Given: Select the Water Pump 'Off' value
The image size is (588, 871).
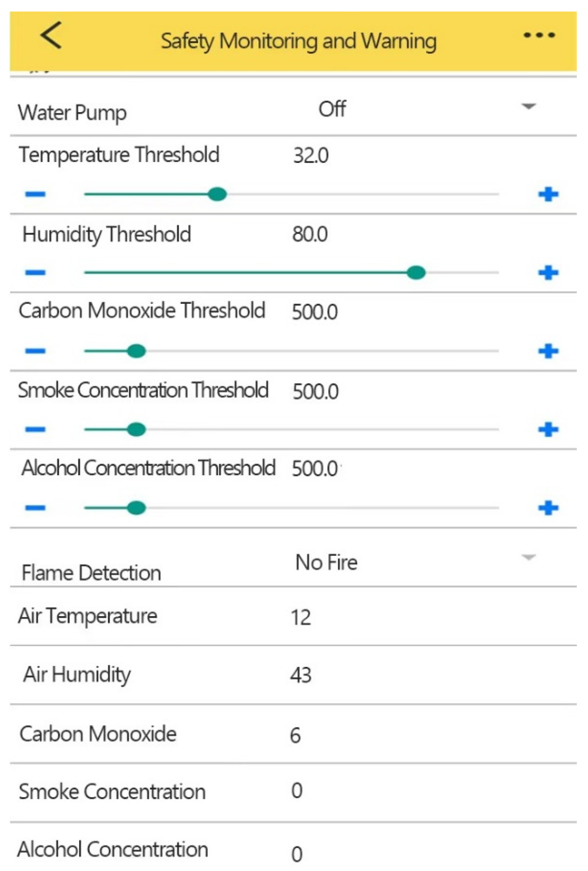Looking at the screenshot, I should (x=332, y=109).
